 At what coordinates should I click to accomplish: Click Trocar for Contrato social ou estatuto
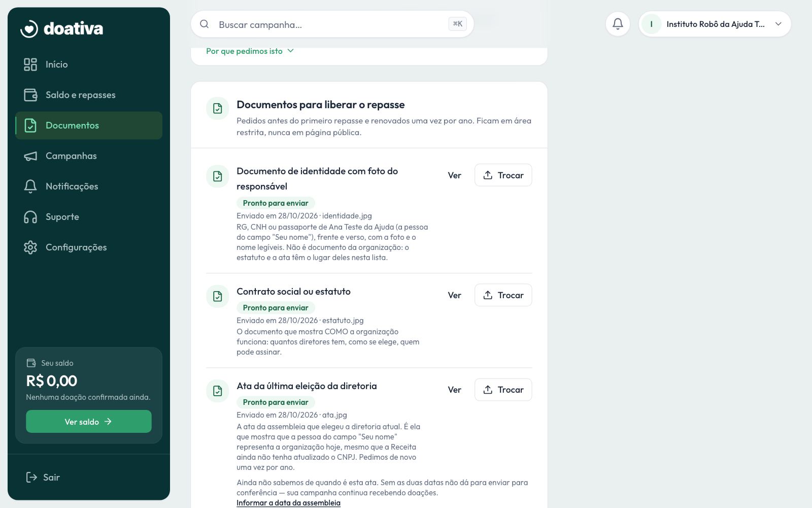pyautogui.click(x=503, y=295)
